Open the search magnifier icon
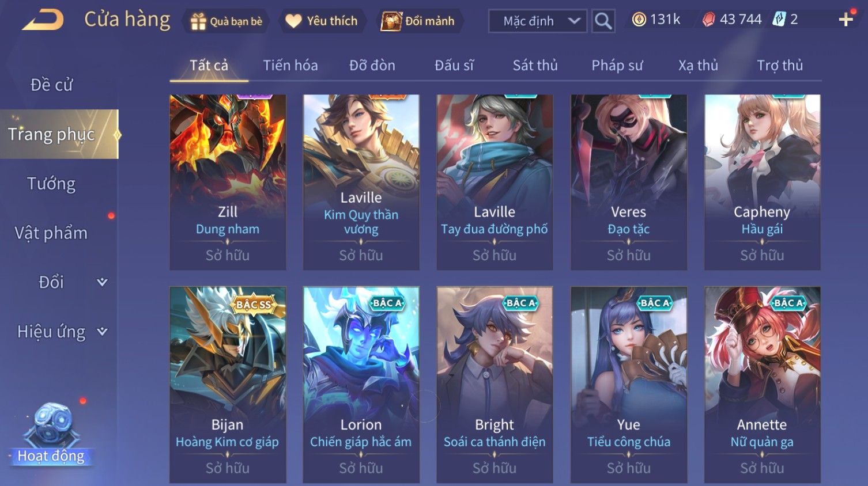The width and height of the screenshot is (868, 486). (x=603, y=21)
